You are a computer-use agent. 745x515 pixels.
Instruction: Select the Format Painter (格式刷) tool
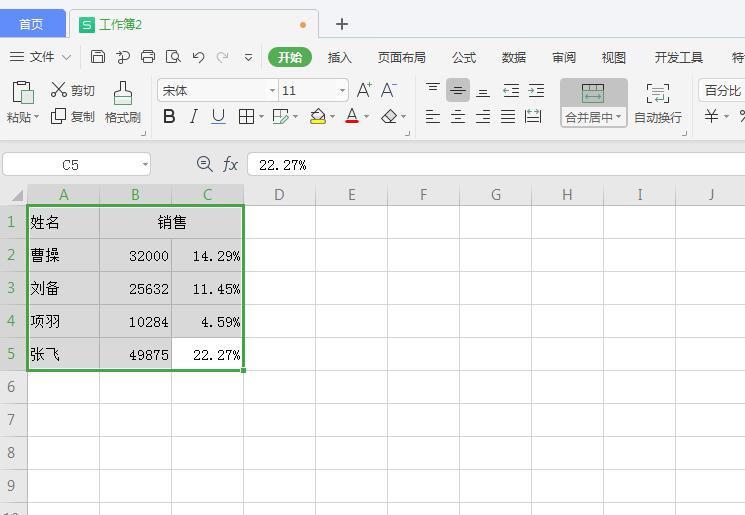pyautogui.click(x=123, y=102)
